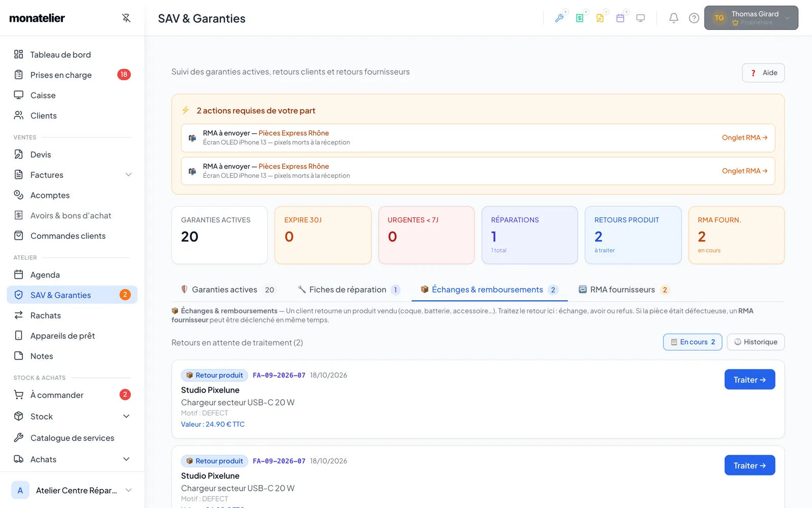Open Caisse from the sidebar

coord(72,95)
